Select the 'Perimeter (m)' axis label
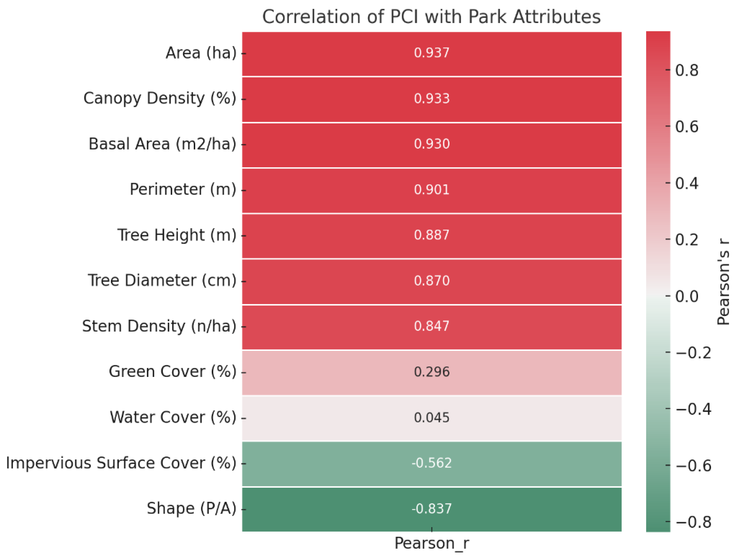 click(x=182, y=189)
